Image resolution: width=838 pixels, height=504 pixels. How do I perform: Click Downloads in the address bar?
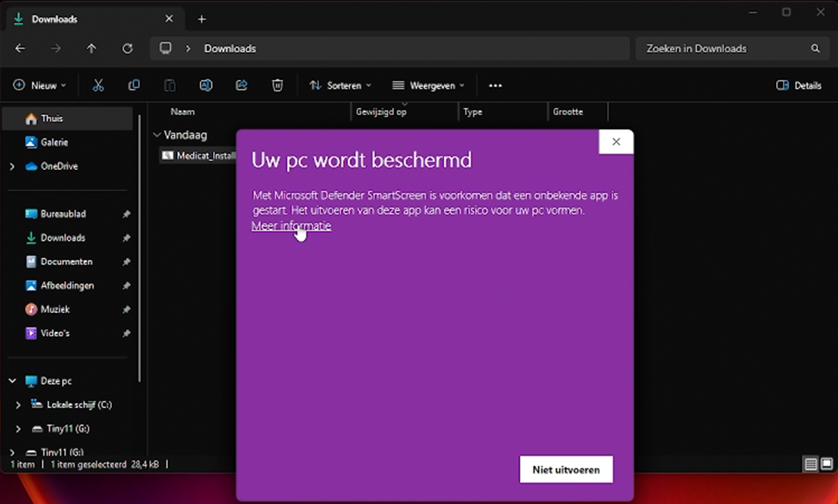pyautogui.click(x=230, y=48)
